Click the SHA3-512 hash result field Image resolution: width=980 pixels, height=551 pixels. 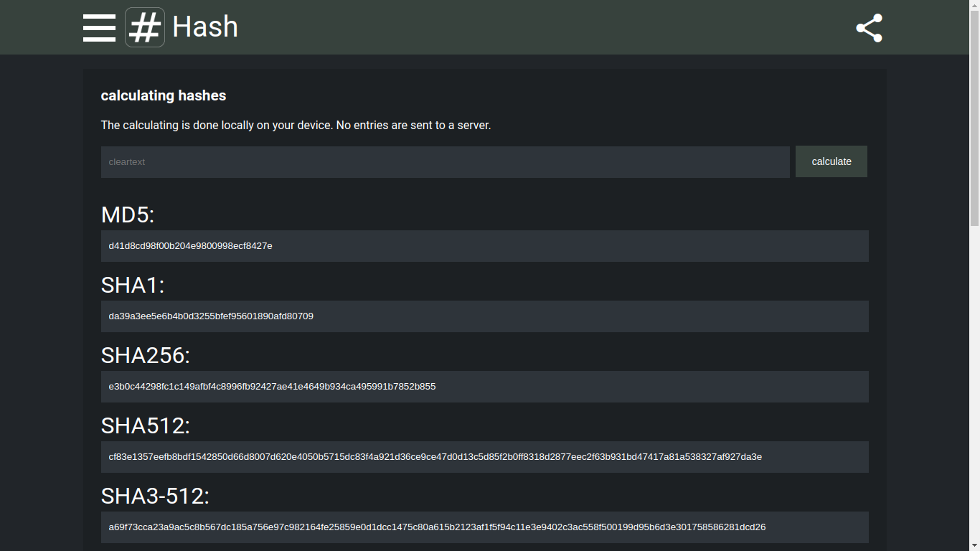click(x=484, y=527)
